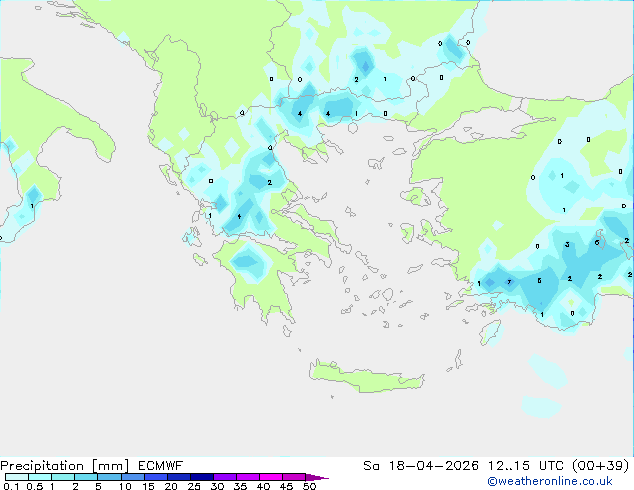Click the '0.1' legend scale label
The height and width of the screenshot is (490, 634).
11,486
